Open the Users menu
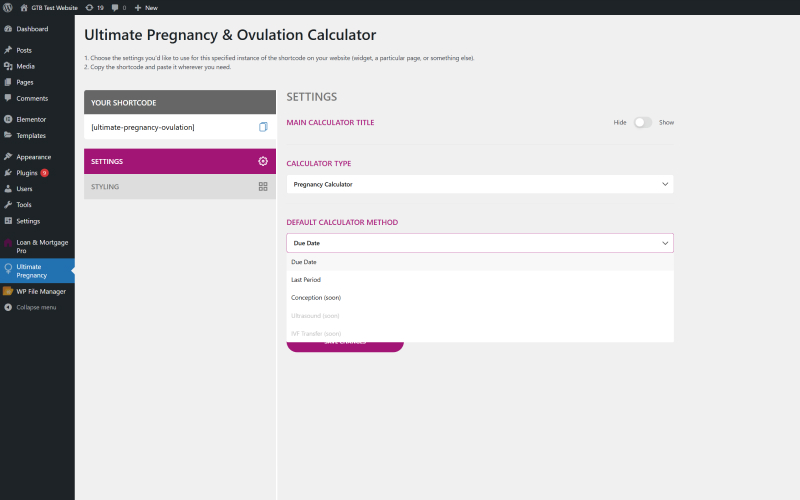 click(37, 189)
